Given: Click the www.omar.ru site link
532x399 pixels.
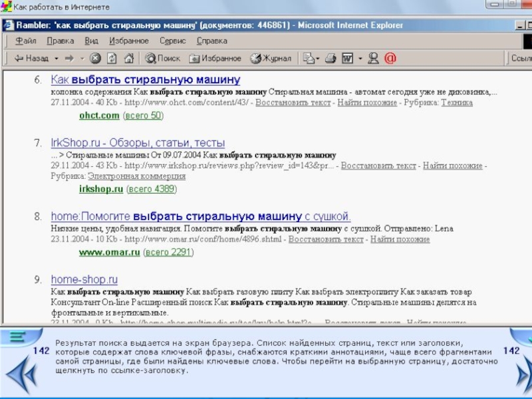Looking at the screenshot, I should [109, 252].
